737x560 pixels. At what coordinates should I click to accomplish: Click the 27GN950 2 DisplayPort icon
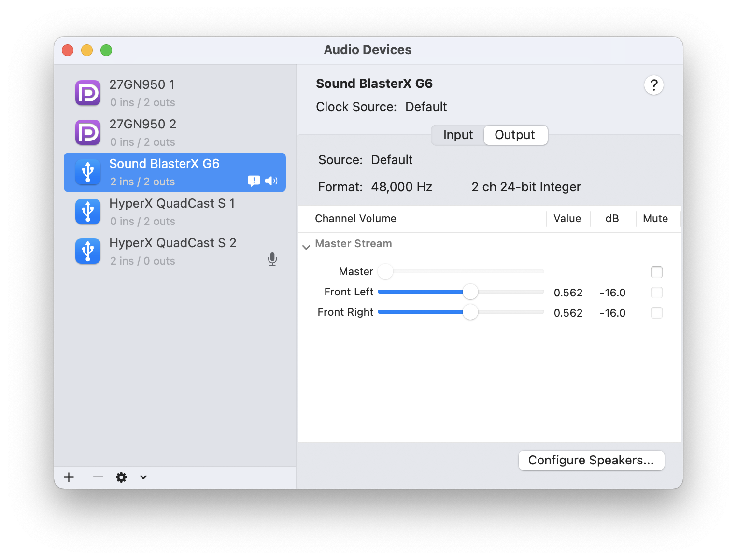88,132
